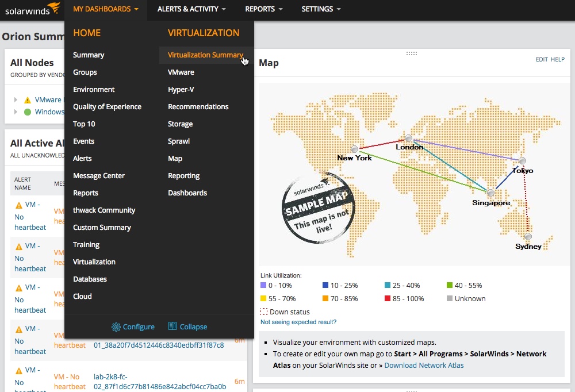Open Quality of Experience item
The width and height of the screenshot is (575, 392).
tap(107, 107)
